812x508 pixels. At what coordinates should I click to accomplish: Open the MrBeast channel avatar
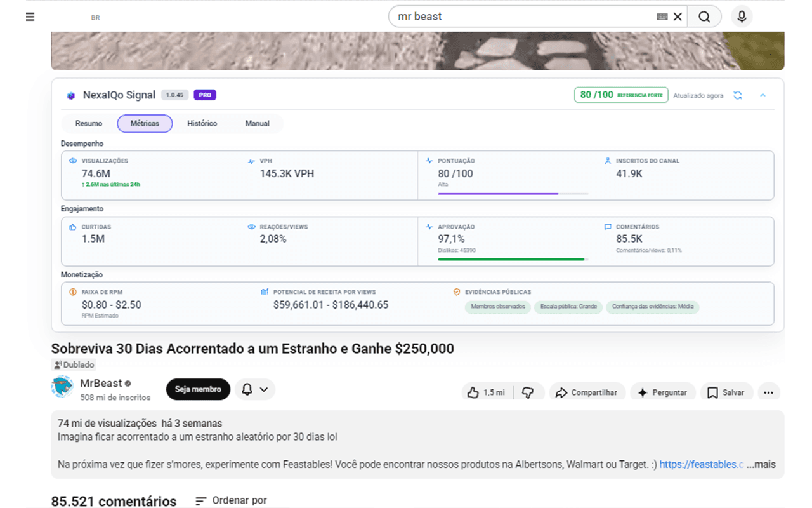coord(62,386)
